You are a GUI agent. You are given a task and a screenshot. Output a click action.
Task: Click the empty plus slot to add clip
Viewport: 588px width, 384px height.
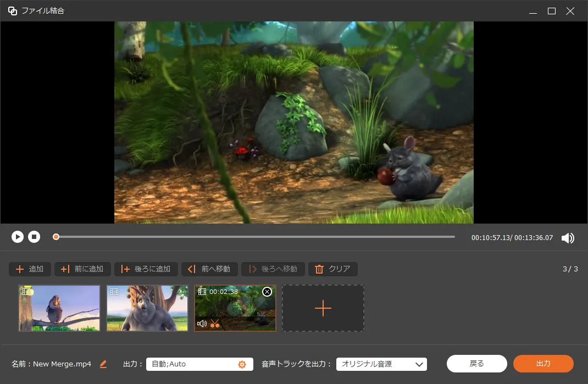pos(323,308)
